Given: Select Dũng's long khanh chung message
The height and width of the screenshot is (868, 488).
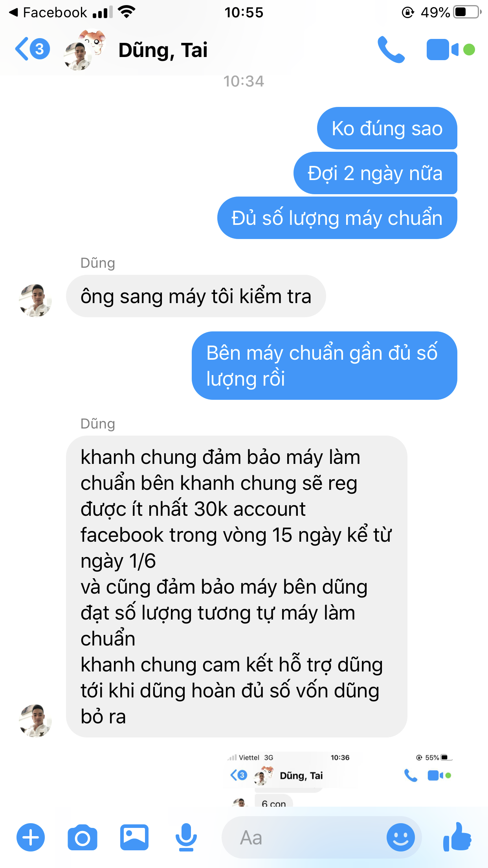Looking at the screenshot, I should click(x=237, y=587).
